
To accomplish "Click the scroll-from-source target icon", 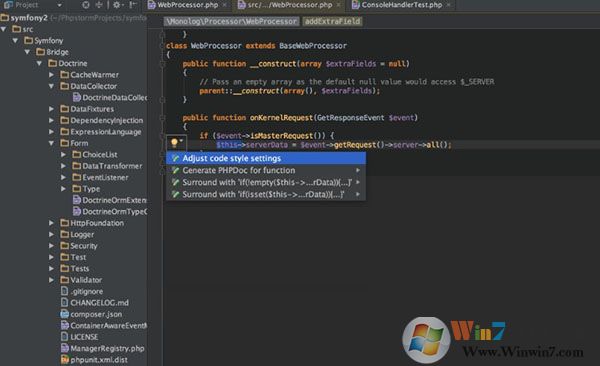I will (x=86, y=5).
